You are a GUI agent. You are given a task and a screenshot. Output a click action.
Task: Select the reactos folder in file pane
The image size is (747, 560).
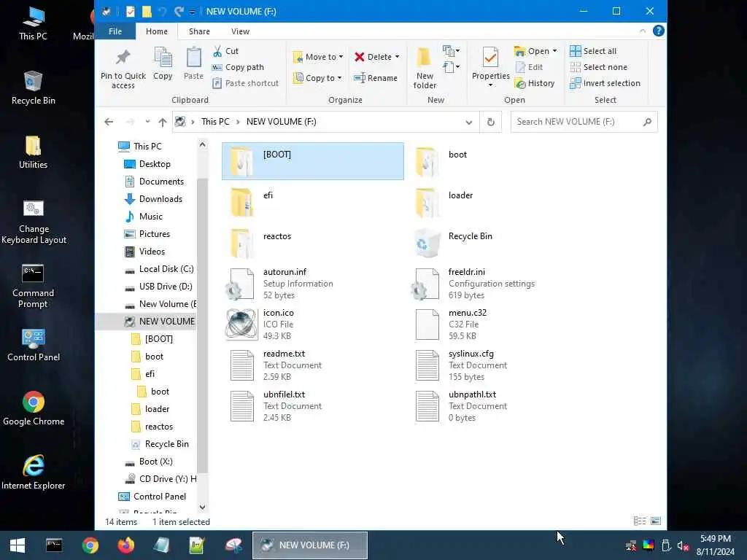click(x=312, y=243)
